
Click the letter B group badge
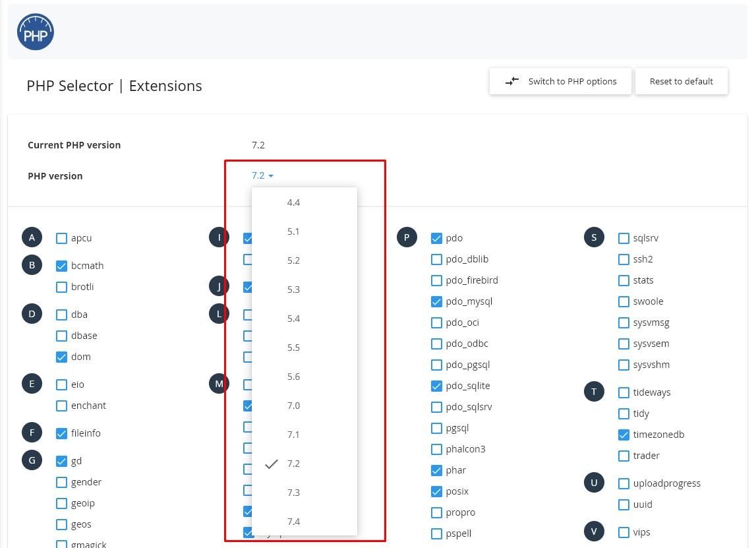(32, 265)
